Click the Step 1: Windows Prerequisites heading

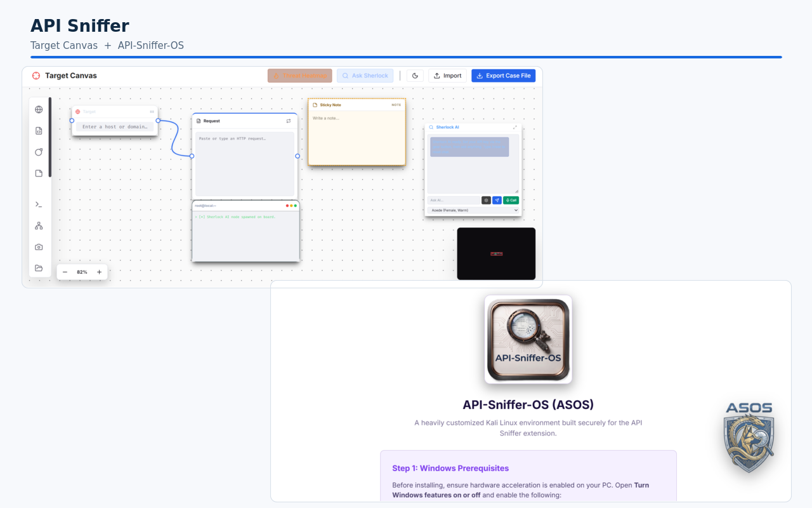450,469
